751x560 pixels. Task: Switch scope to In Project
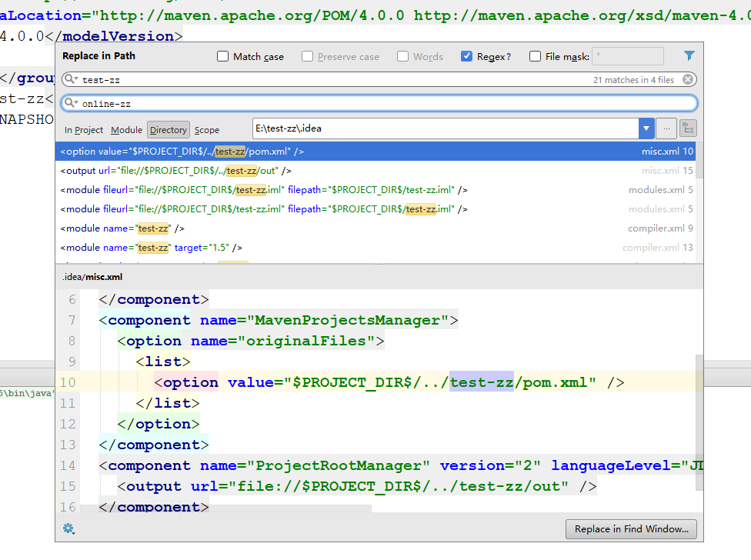[x=84, y=130]
